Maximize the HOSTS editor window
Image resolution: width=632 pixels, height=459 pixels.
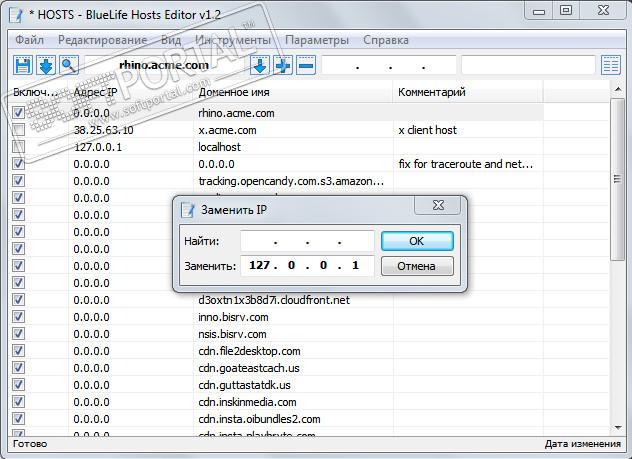point(566,10)
